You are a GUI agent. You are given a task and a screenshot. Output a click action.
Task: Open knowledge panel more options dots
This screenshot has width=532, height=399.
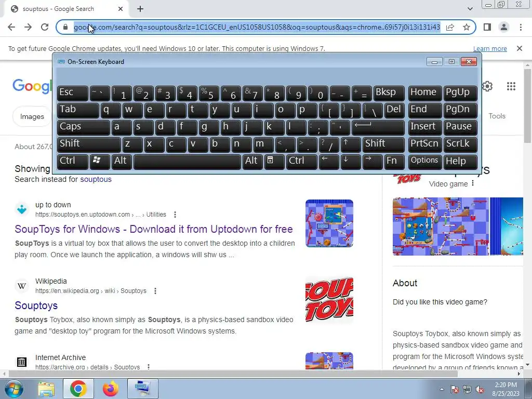point(473,183)
